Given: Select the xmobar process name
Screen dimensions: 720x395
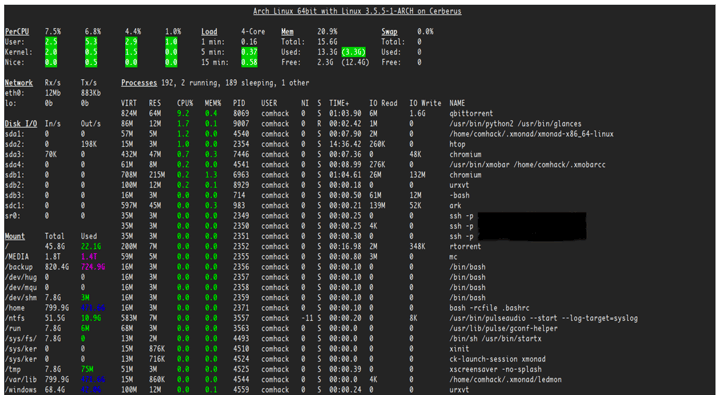Looking at the screenshot, I should click(527, 164).
